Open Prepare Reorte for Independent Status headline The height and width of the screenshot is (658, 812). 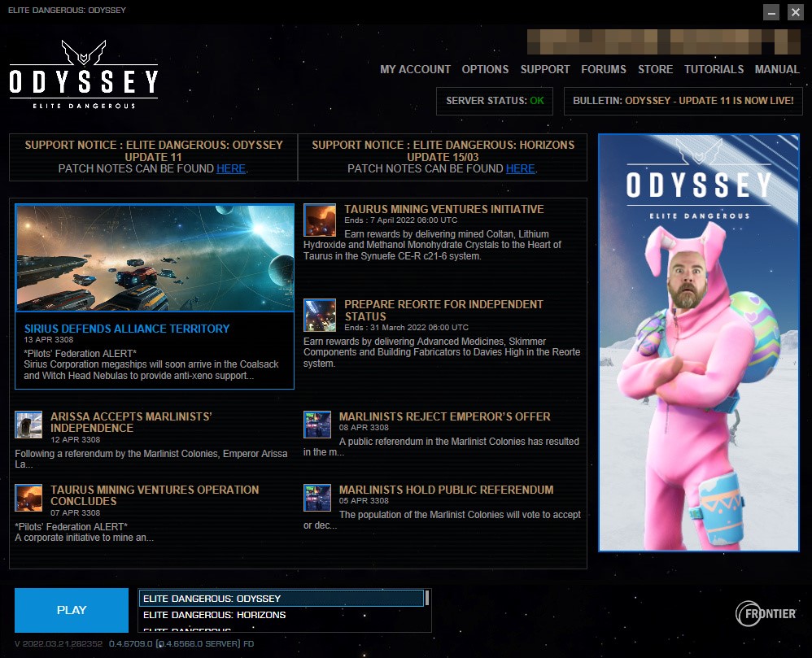tap(443, 310)
